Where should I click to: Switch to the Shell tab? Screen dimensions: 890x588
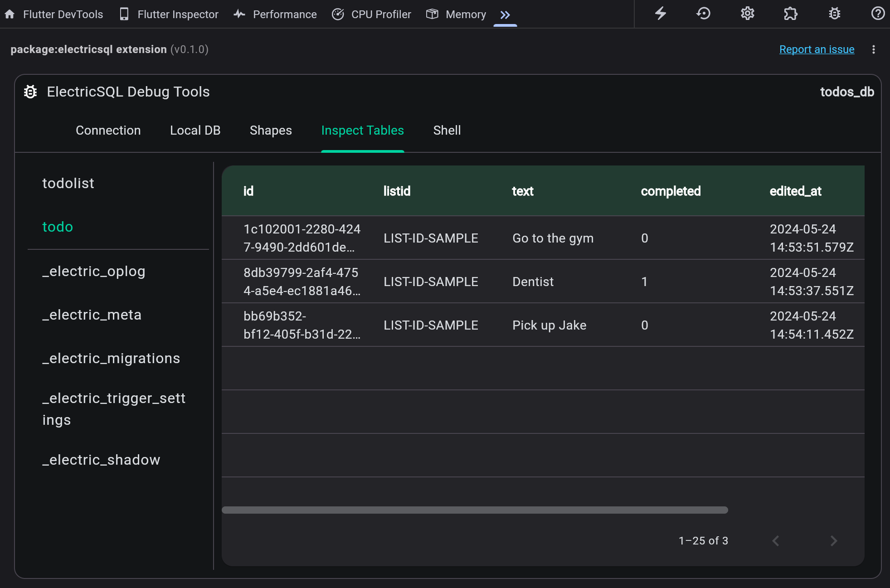(447, 131)
